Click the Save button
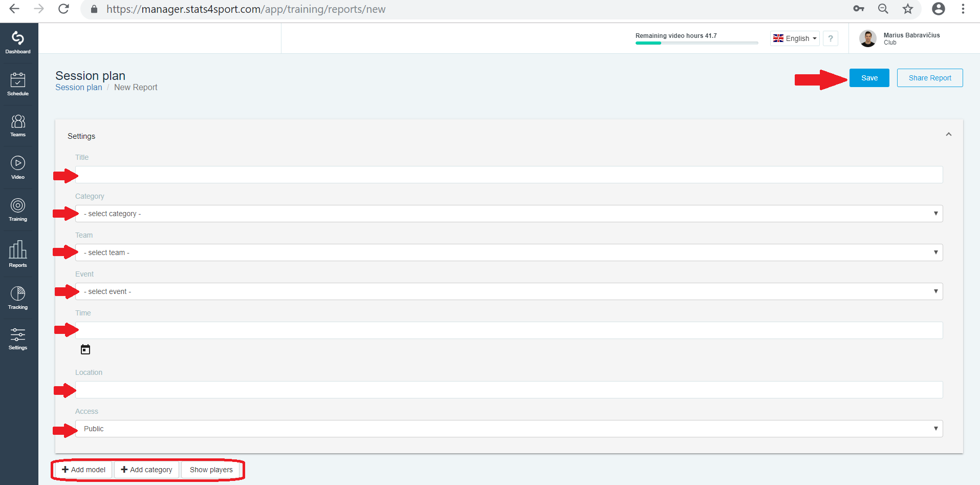The width and height of the screenshot is (980, 485). click(x=869, y=78)
